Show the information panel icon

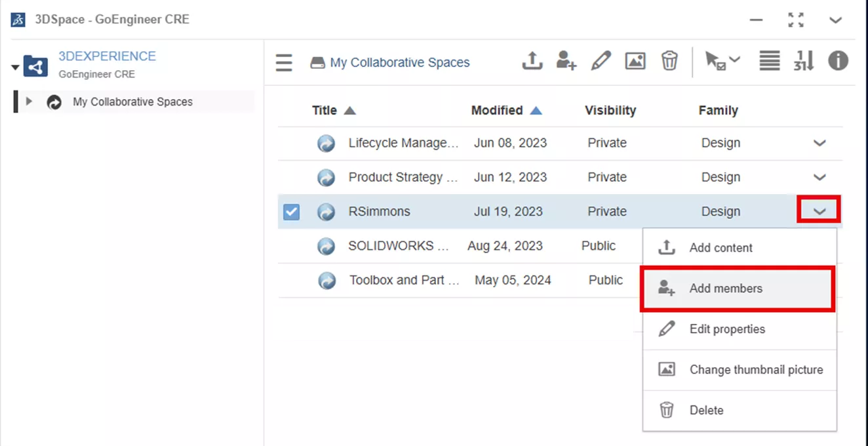[x=838, y=61]
